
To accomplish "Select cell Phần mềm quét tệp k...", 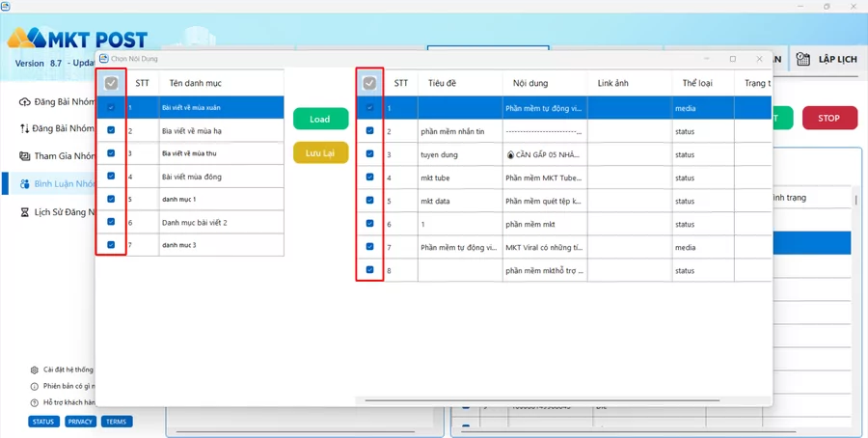I will 545,201.
